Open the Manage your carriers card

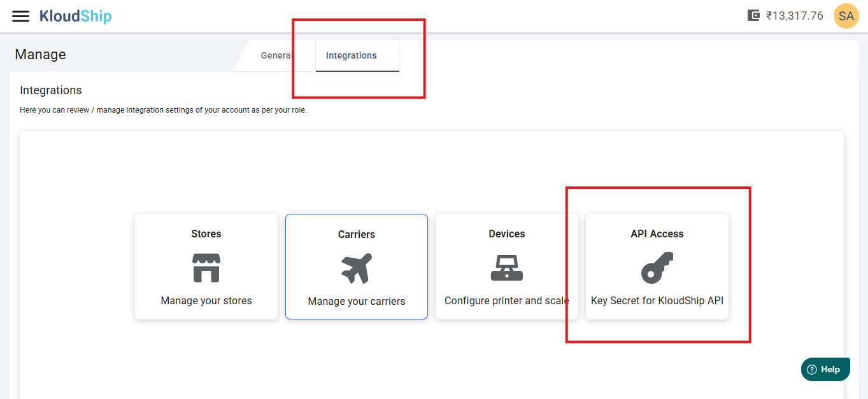click(357, 301)
